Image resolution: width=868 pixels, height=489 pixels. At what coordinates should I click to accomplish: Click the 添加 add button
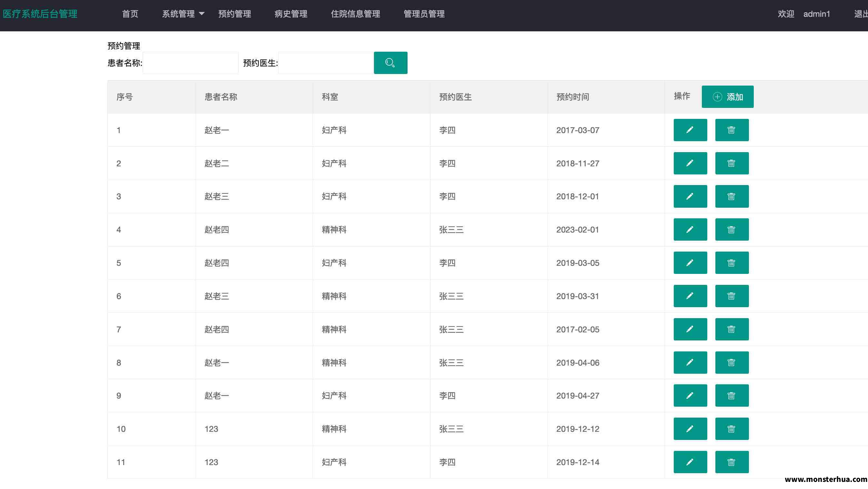[x=728, y=97]
